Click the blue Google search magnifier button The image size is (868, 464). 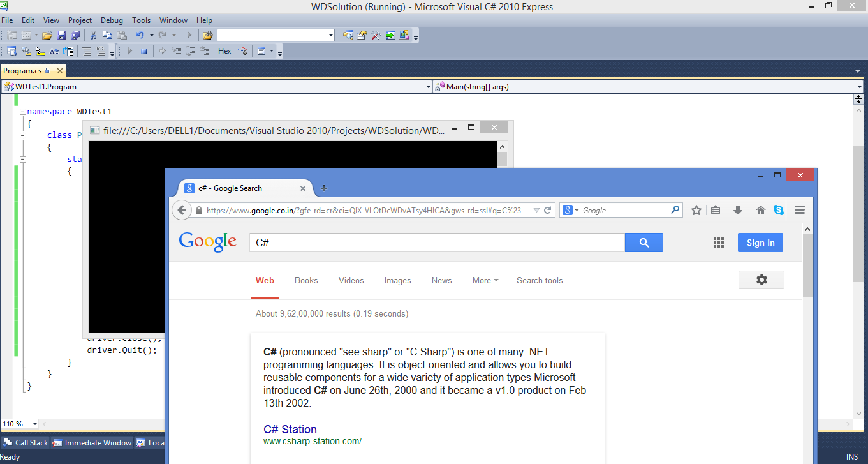coord(644,243)
